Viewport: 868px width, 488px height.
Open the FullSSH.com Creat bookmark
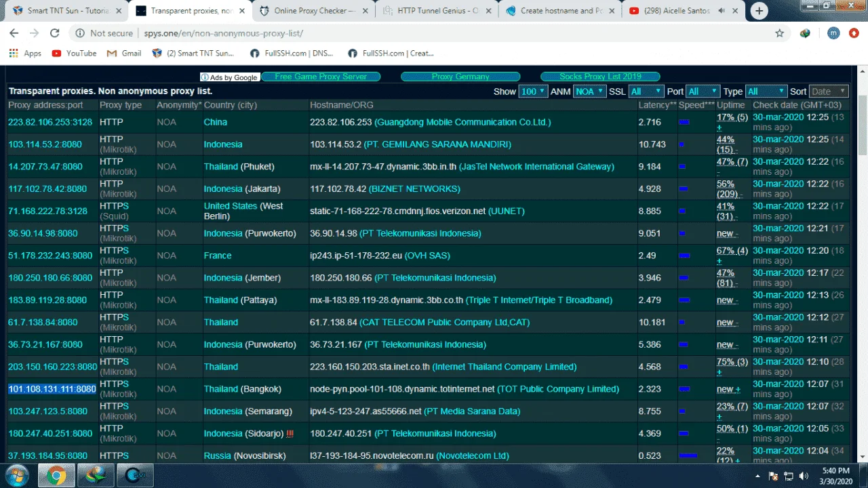pos(391,53)
